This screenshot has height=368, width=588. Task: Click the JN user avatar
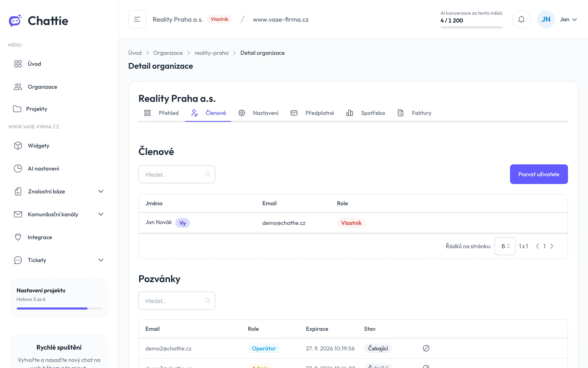tap(546, 19)
